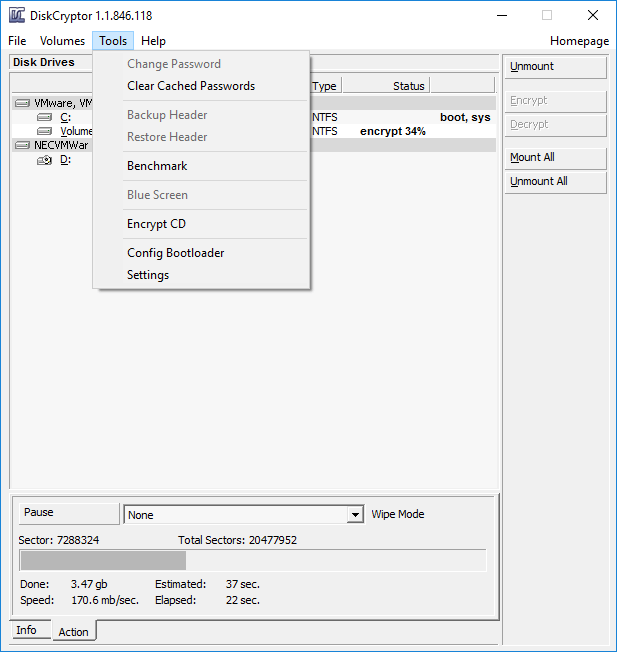Close the DiskCryptor window

pyautogui.click(x=593, y=15)
